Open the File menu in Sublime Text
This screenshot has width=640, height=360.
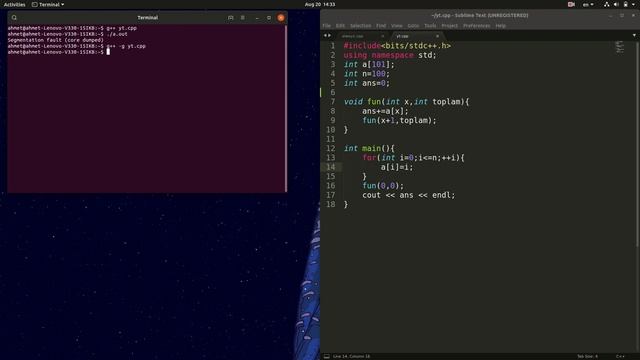327,26
